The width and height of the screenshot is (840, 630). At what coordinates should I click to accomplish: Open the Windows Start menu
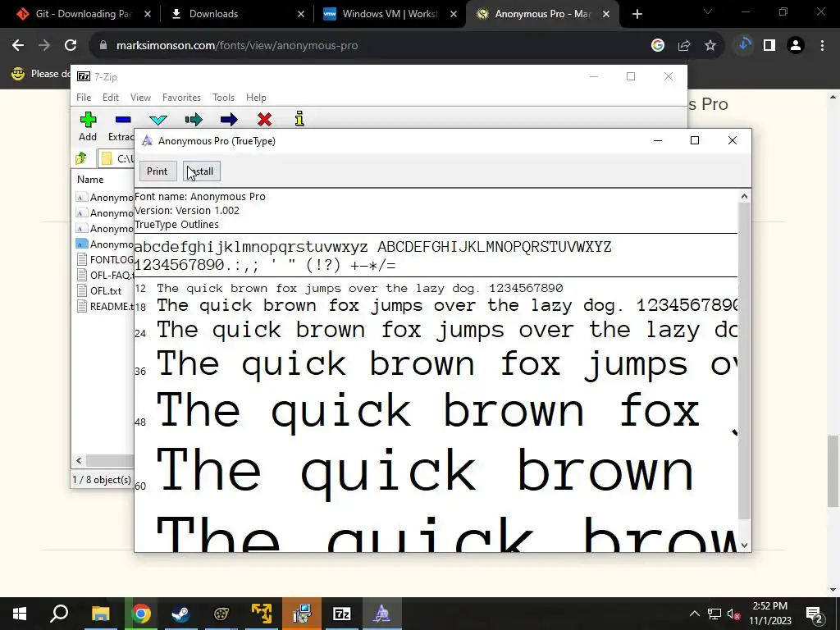(x=20, y=614)
